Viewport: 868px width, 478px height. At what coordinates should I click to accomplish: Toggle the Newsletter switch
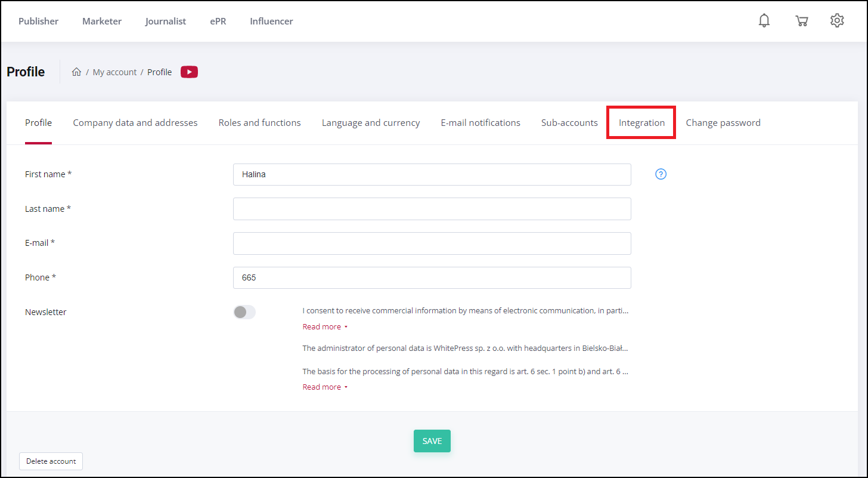[244, 312]
